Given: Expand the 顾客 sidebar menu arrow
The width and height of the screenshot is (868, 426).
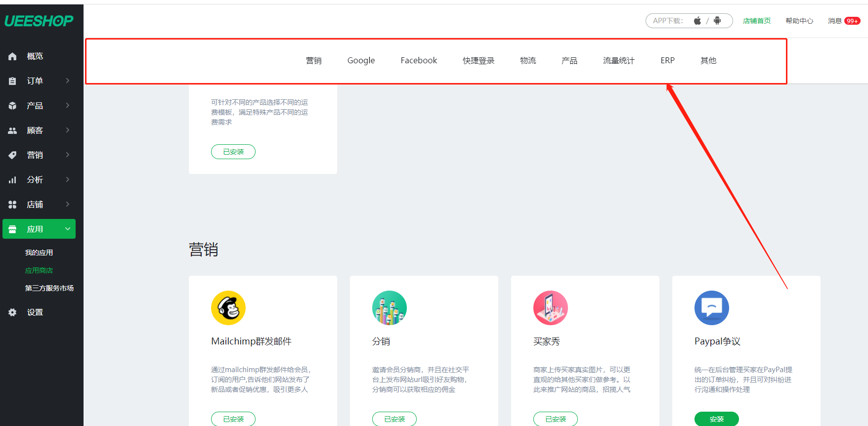Looking at the screenshot, I should coord(68,130).
